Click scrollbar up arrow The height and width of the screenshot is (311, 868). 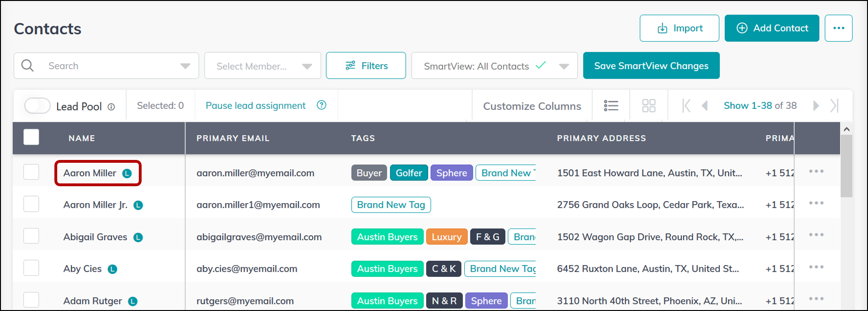coord(846,129)
